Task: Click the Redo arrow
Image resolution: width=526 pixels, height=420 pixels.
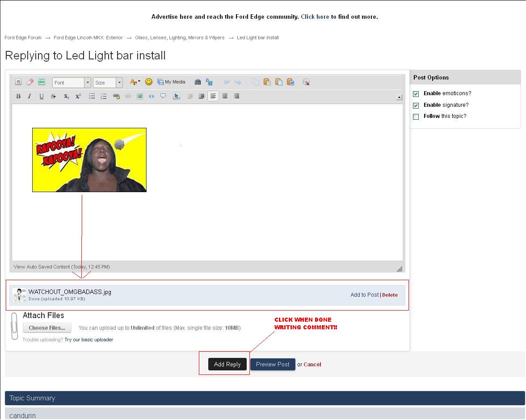Action: click(238, 82)
